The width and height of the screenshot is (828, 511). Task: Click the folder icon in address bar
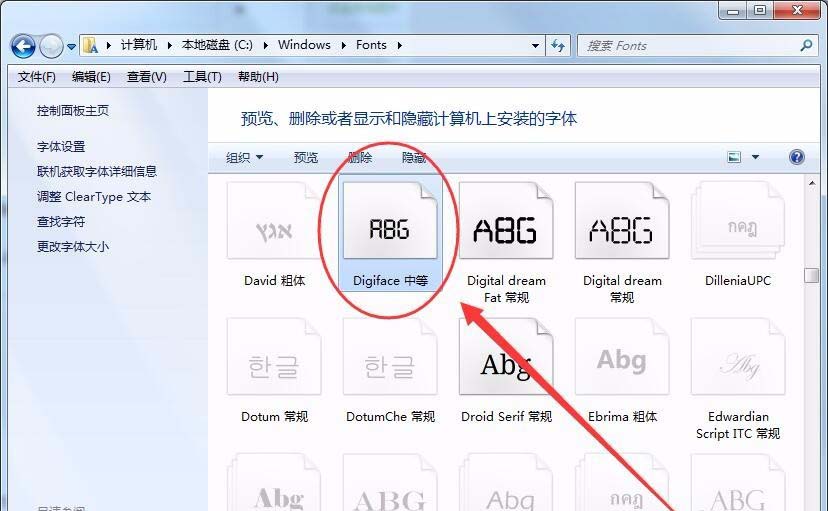[91, 45]
